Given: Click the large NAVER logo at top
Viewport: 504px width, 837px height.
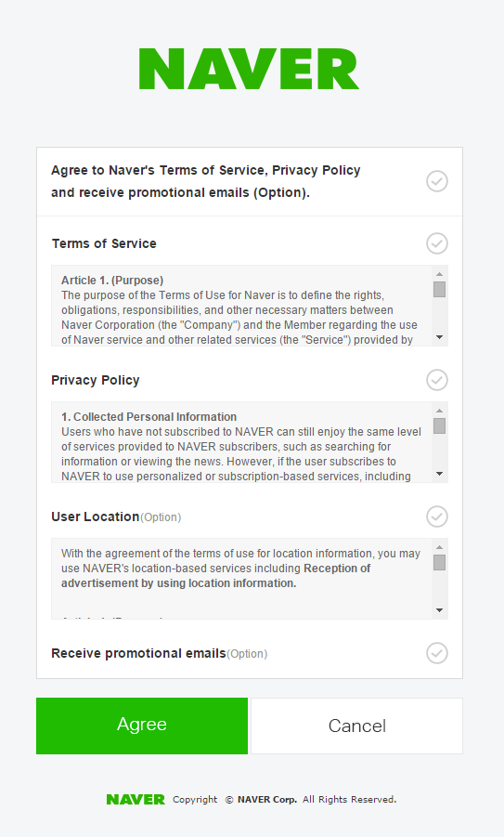Looking at the screenshot, I should pyautogui.click(x=249, y=69).
